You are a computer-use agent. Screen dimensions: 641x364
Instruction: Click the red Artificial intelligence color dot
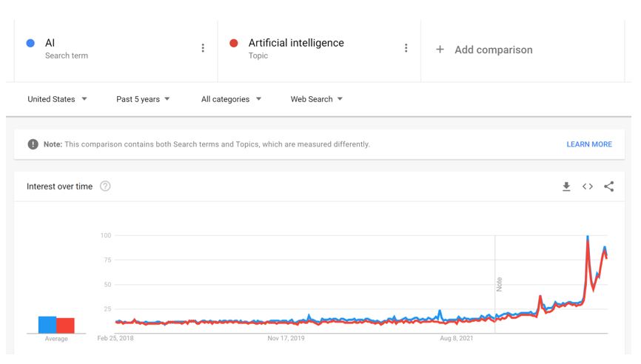[234, 43]
